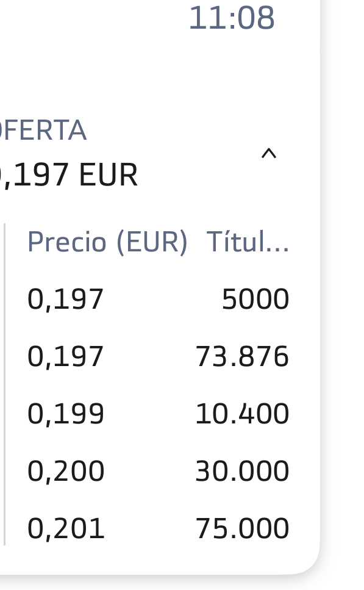Click the 11:08 time label

(x=232, y=18)
